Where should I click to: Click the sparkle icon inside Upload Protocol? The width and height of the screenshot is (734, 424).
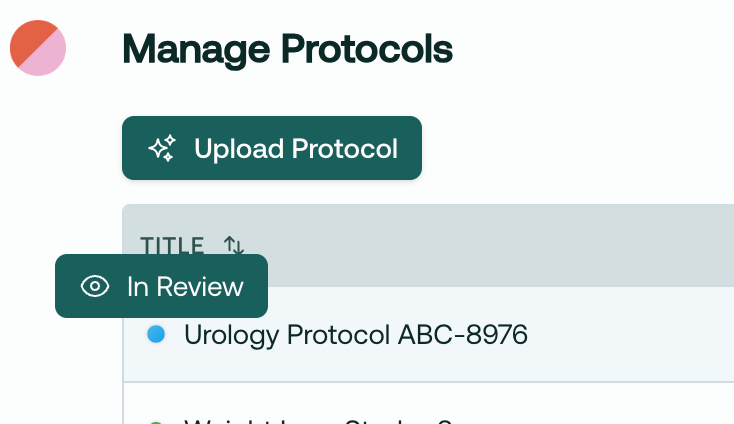point(162,148)
